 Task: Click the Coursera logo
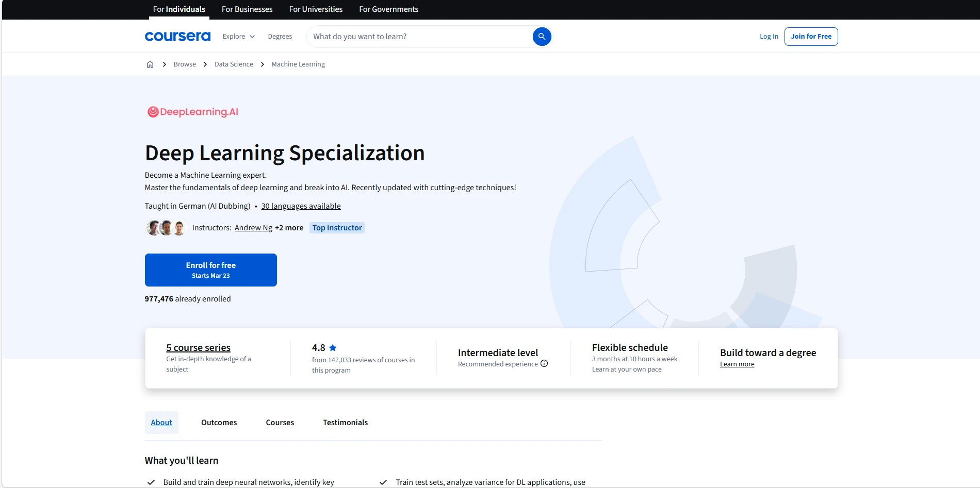[177, 36]
